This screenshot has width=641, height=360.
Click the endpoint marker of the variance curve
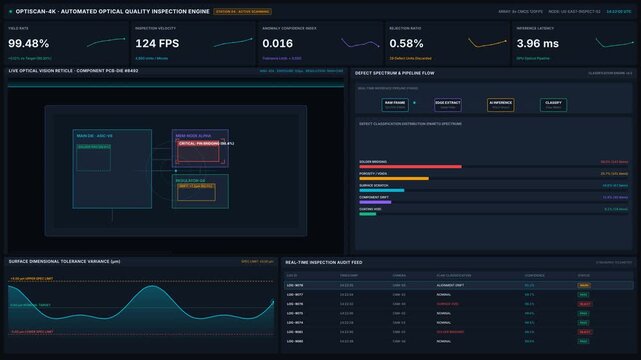pos(273,302)
